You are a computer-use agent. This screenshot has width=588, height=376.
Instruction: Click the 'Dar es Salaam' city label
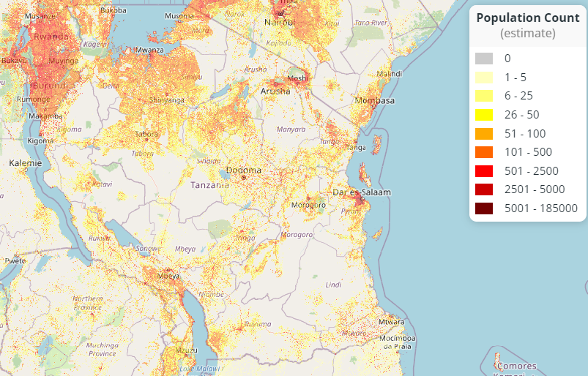coord(362,192)
